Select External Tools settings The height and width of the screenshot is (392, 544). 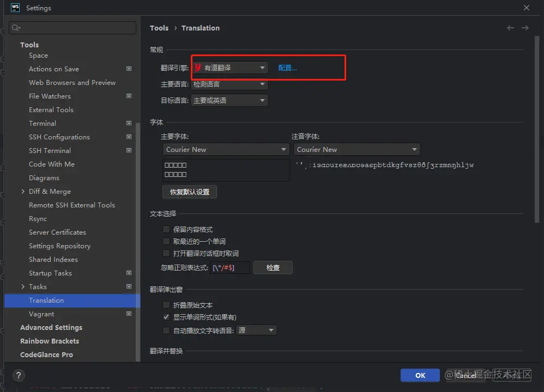(x=51, y=109)
